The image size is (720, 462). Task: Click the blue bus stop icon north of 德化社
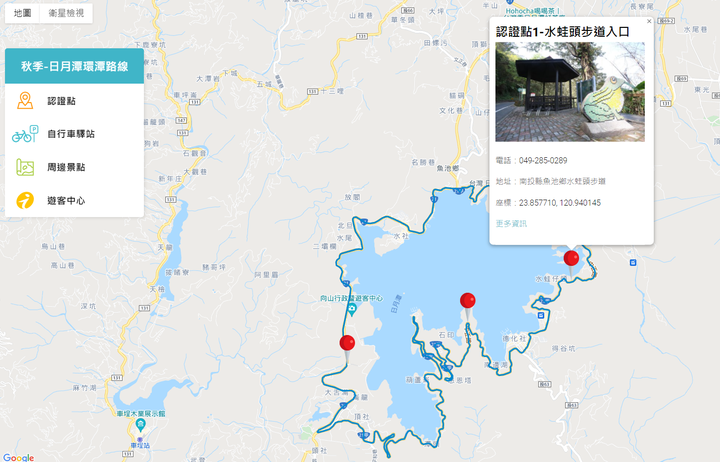[x=541, y=316]
